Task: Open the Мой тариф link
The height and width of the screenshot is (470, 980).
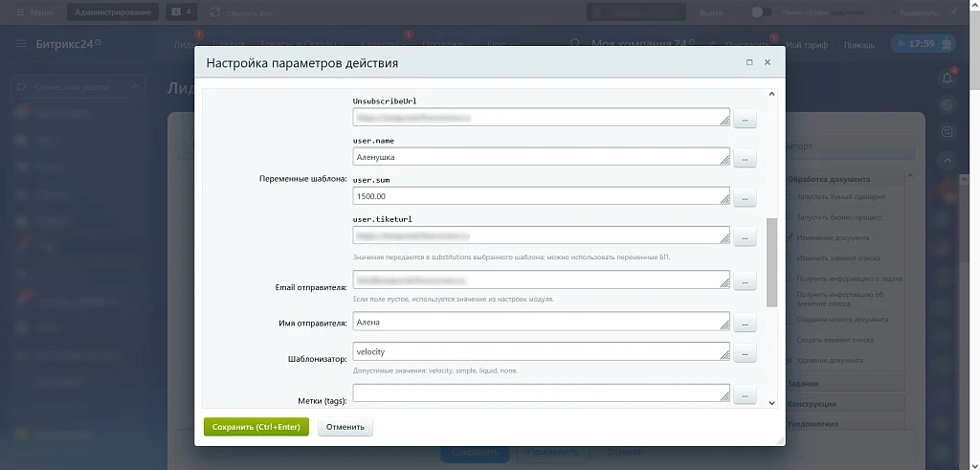Action: pos(806,45)
